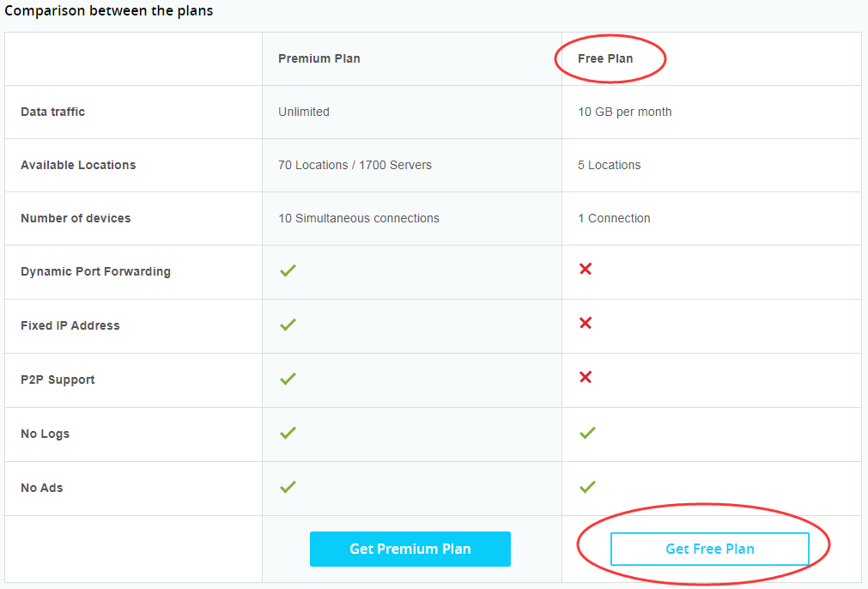Click Premium checkmark for Dynamic Port Forwarding
The image size is (868, 589).
[x=288, y=270]
